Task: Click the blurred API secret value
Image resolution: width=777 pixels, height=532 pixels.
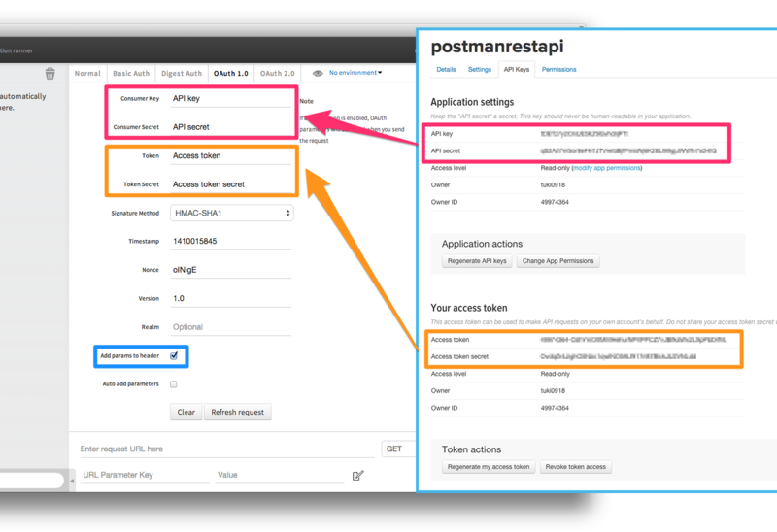Action: (628, 150)
